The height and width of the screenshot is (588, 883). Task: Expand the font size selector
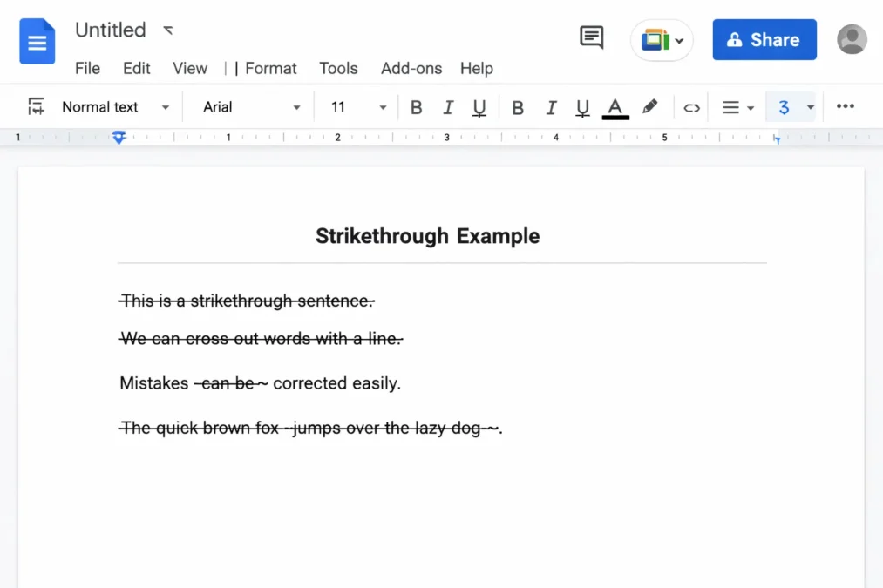tap(382, 106)
